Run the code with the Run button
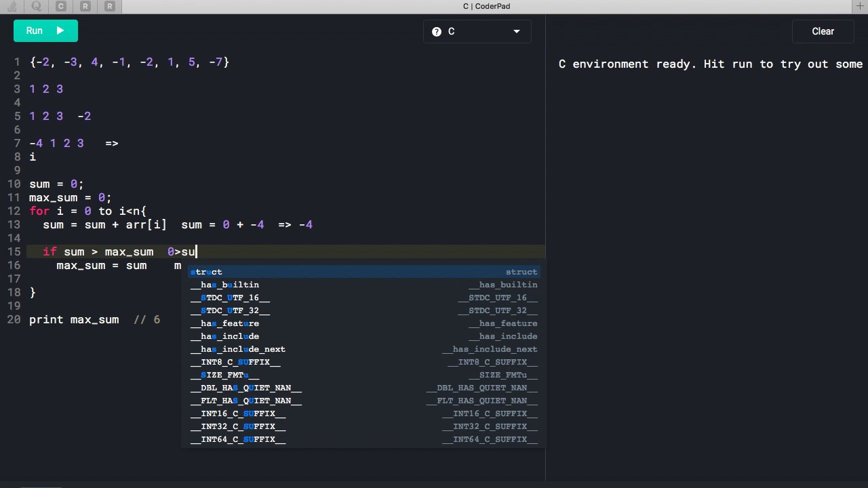 tap(45, 30)
